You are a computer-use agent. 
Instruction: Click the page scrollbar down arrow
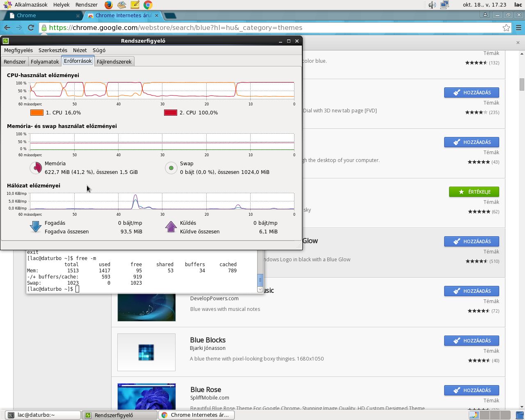point(522,406)
